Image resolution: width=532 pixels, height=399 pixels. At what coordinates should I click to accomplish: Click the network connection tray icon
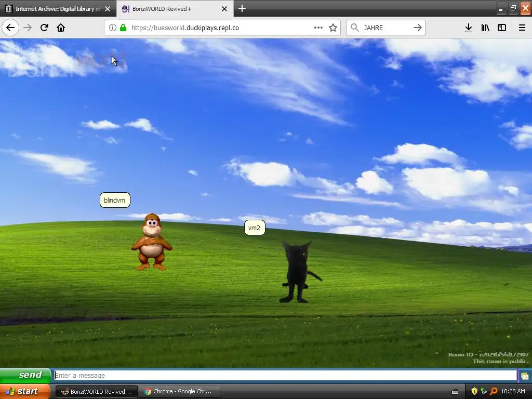click(484, 392)
